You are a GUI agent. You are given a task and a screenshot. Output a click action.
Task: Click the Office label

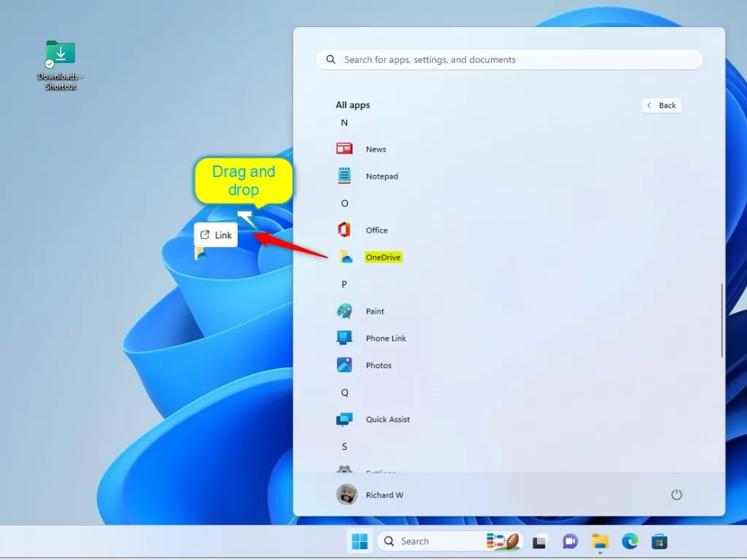click(377, 230)
